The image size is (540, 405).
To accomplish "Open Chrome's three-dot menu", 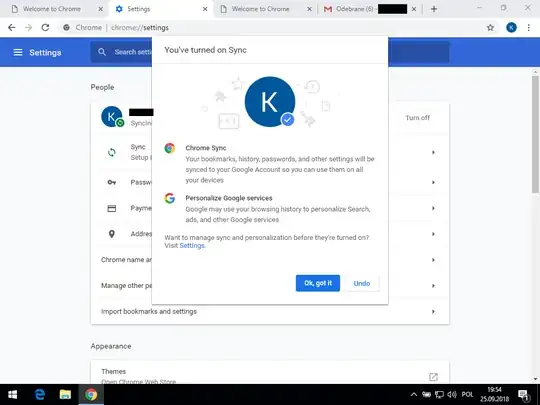I will coord(529,28).
